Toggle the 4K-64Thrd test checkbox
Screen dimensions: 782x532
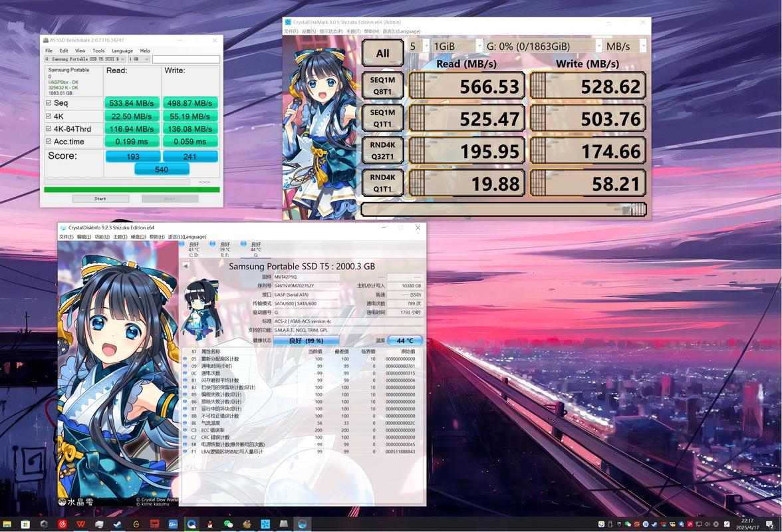pyautogui.click(x=49, y=129)
